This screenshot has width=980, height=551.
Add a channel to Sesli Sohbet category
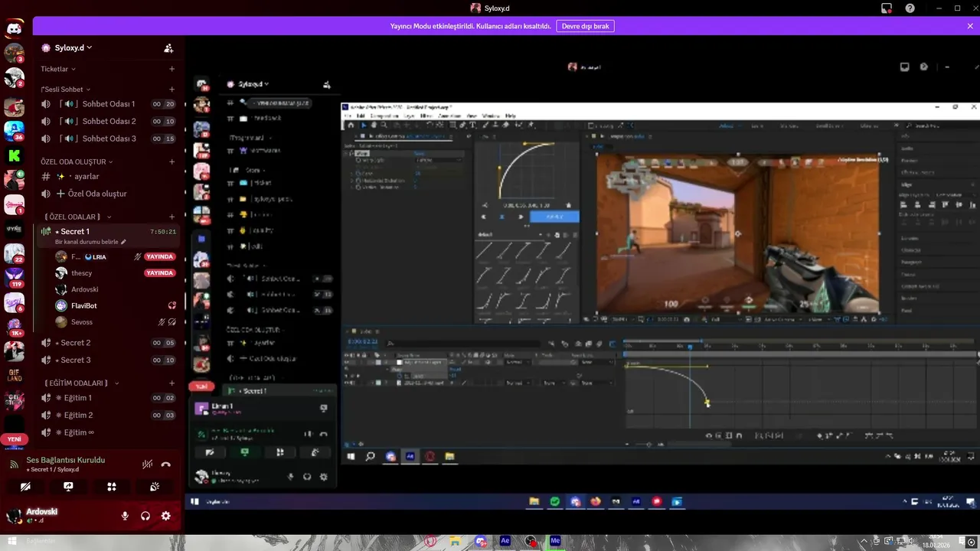point(171,90)
